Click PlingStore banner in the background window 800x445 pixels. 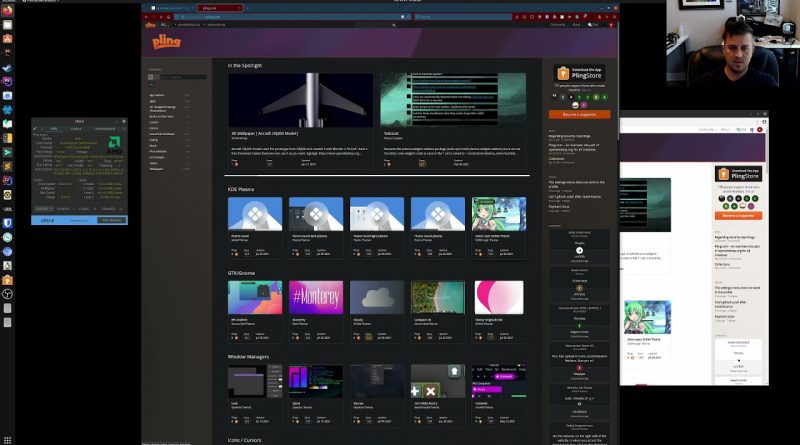pyautogui.click(x=738, y=174)
